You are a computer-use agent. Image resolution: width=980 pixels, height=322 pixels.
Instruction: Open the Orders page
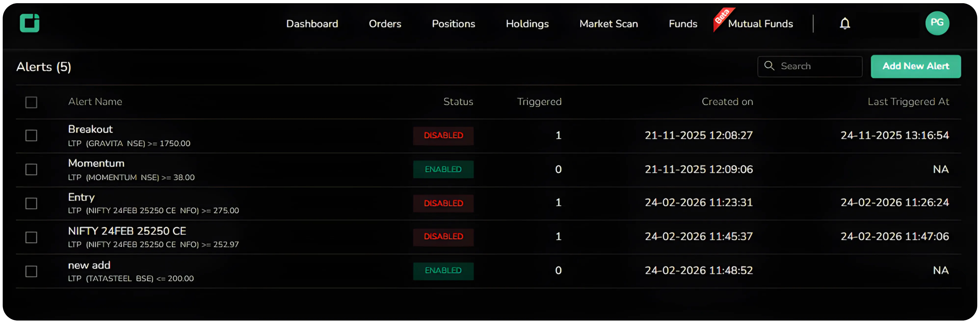(x=385, y=24)
